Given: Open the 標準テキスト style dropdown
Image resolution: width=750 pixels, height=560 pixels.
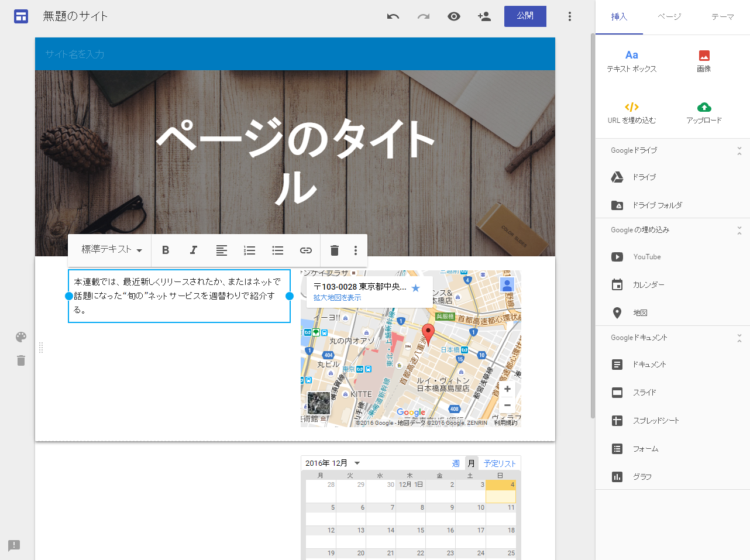Looking at the screenshot, I should [109, 250].
